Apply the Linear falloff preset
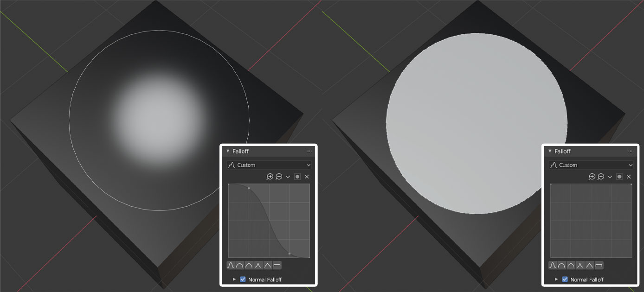This screenshot has width=644, height=292. pos(269,265)
